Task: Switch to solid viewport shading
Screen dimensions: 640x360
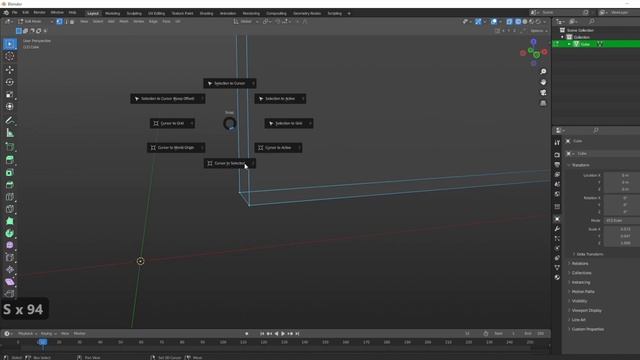Action: tap(525, 21)
